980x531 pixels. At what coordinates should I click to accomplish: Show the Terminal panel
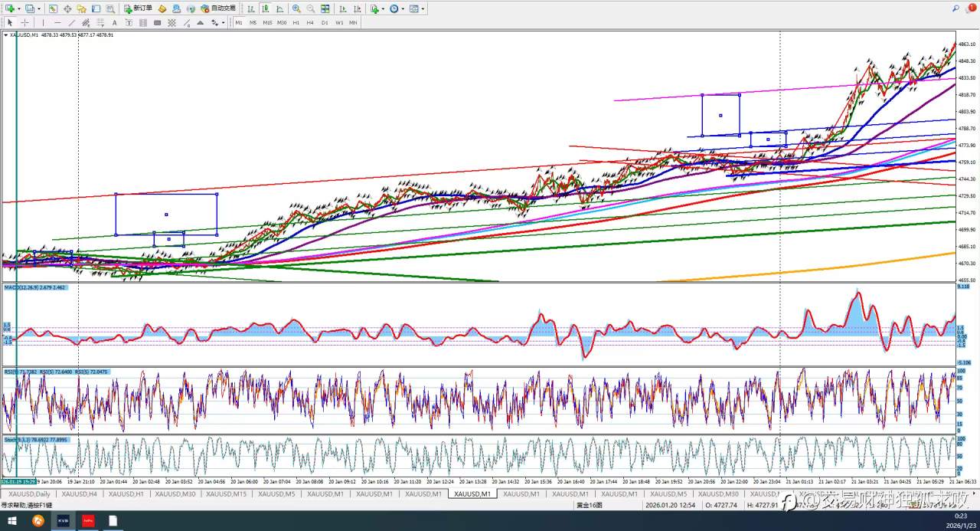tap(96, 8)
